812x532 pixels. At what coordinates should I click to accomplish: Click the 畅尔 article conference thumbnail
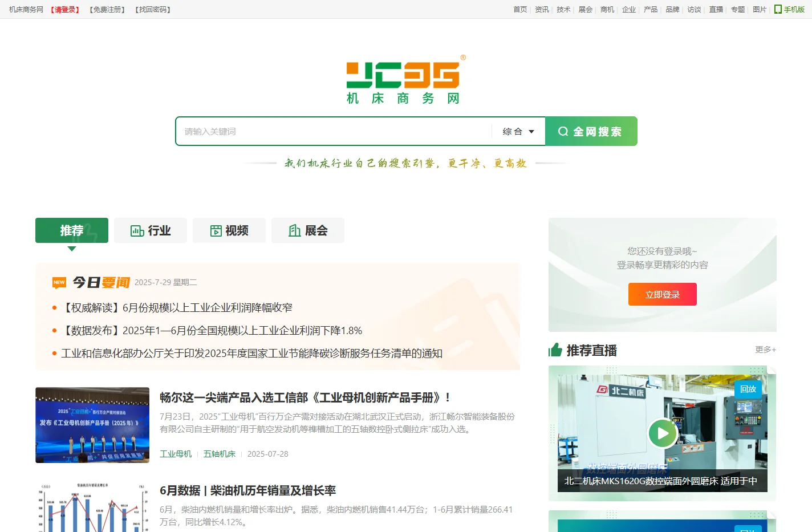pyautogui.click(x=92, y=425)
